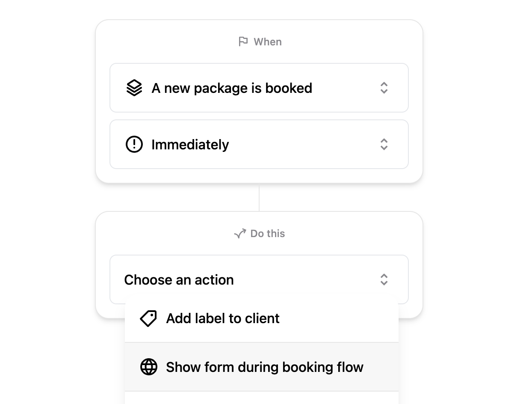Click the globe icon for Show form
The height and width of the screenshot is (404, 532).
coord(149,367)
